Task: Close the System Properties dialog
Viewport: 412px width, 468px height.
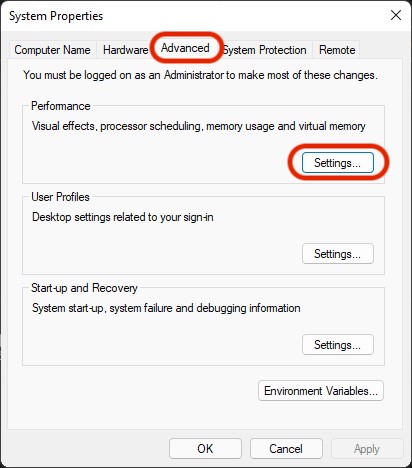Action: point(396,15)
